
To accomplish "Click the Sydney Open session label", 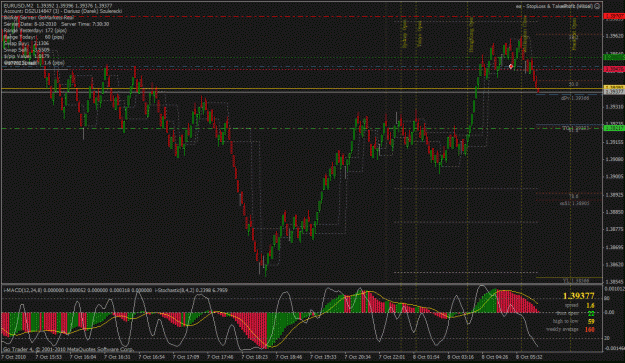I will [x=405, y=34].
